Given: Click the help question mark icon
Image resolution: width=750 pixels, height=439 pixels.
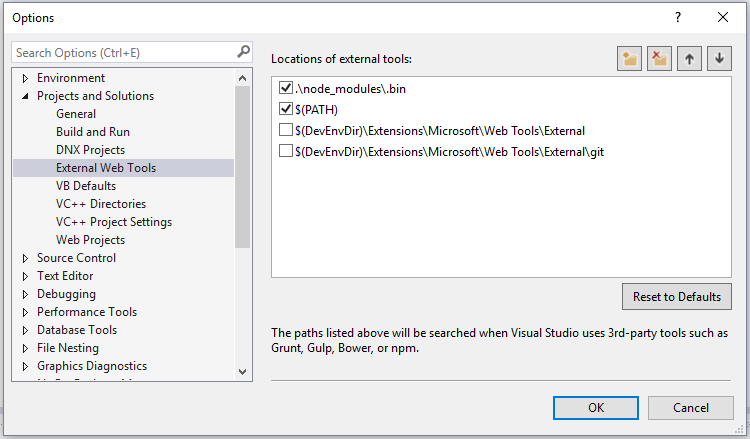Looking at the screenshot, I should click(678, 18).
